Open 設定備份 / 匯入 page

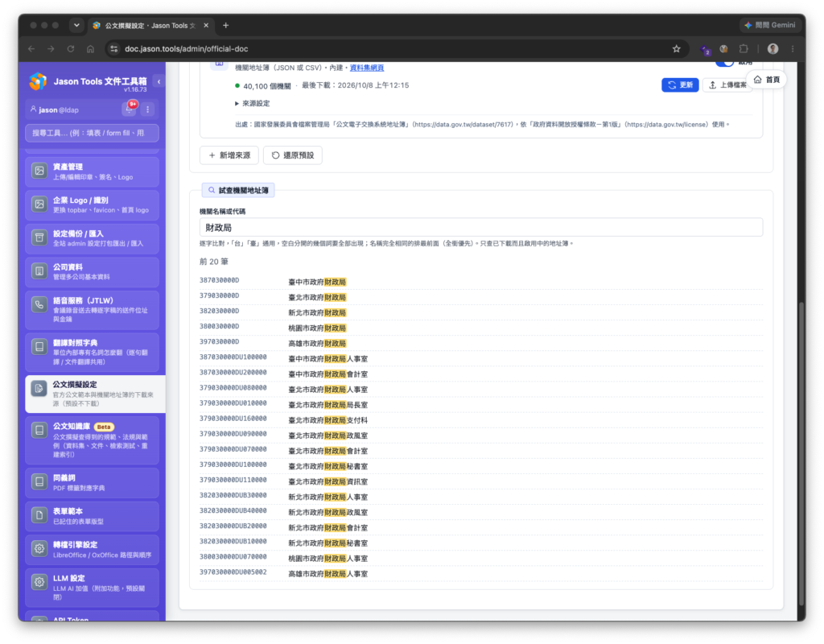[x=92, y=238]
